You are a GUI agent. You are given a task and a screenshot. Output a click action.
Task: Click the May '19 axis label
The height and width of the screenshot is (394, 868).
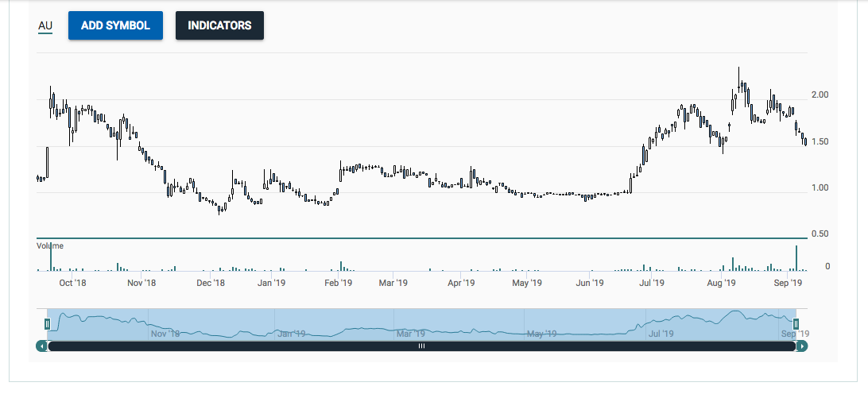coord(527,284)
